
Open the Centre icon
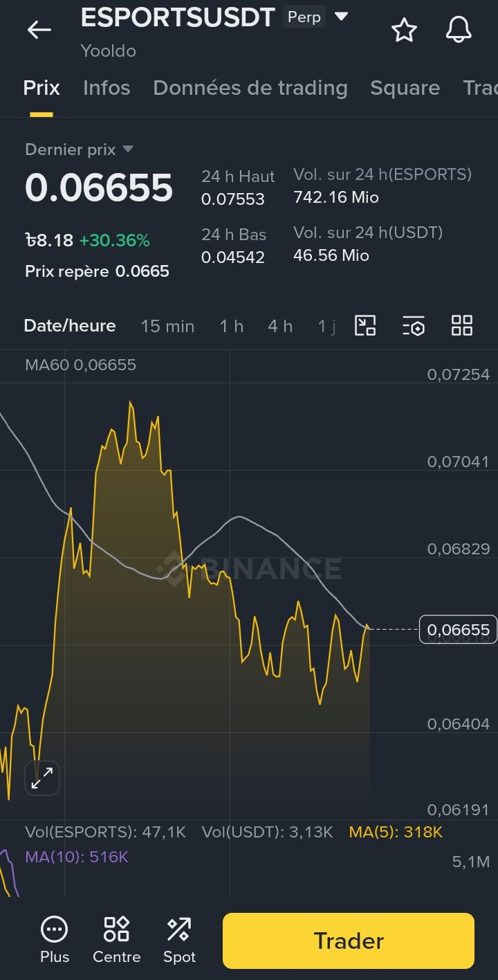[116, 940]
